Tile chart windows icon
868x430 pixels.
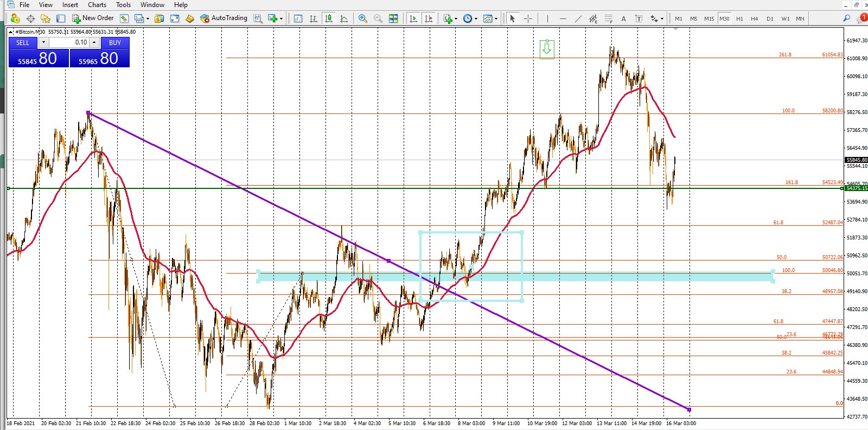[393, 18]
